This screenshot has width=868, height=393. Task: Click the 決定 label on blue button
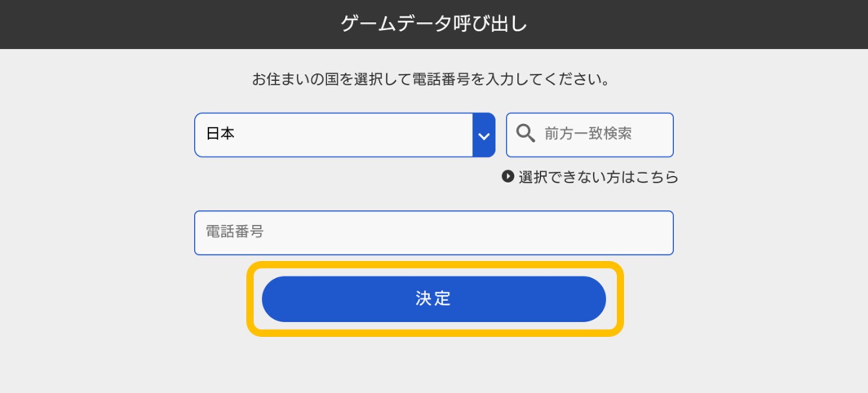[433, 298]
